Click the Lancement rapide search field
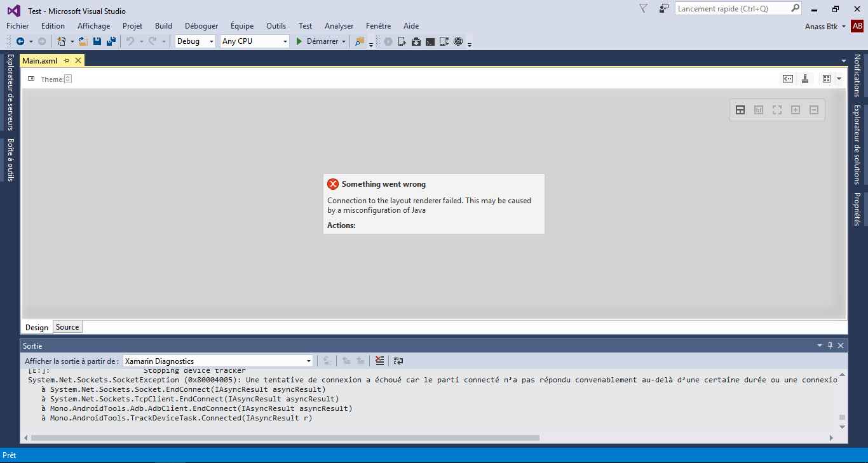 point(732,9)
